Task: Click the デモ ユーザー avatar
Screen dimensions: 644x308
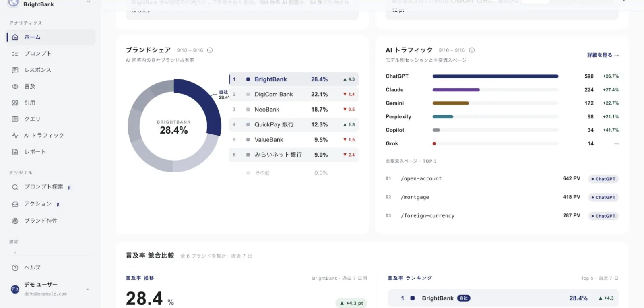Action: point(15,289)
